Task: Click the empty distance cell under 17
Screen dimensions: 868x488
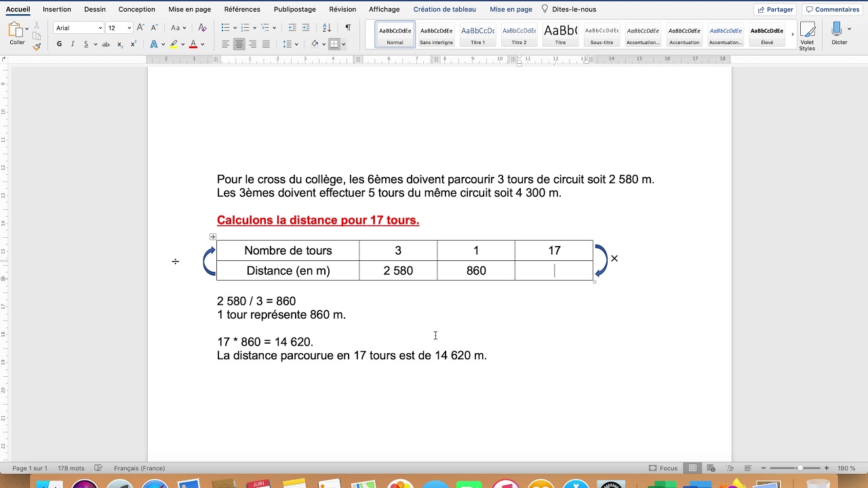Action: [x=554, y=270]
